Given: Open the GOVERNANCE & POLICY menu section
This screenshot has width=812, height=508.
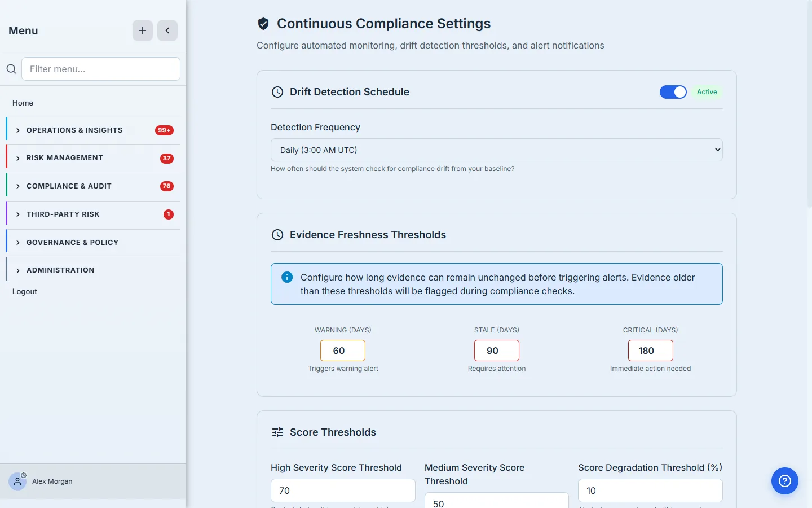Looking at the screenshot, I should point(94,243).
